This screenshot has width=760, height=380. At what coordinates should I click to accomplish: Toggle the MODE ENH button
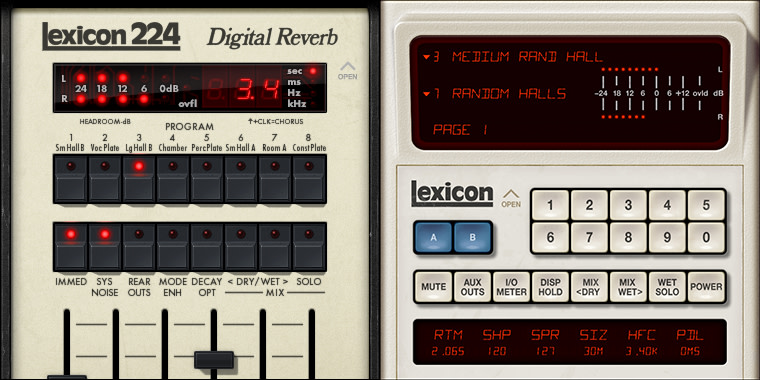coord(173,247)
